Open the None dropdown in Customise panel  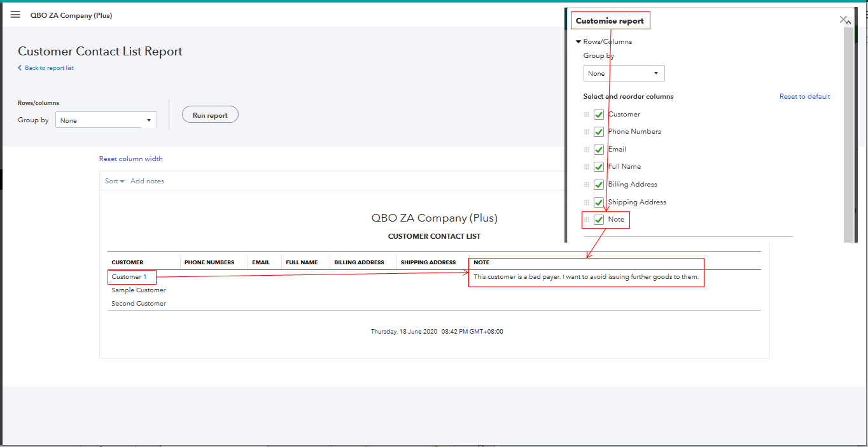(623, 73)
